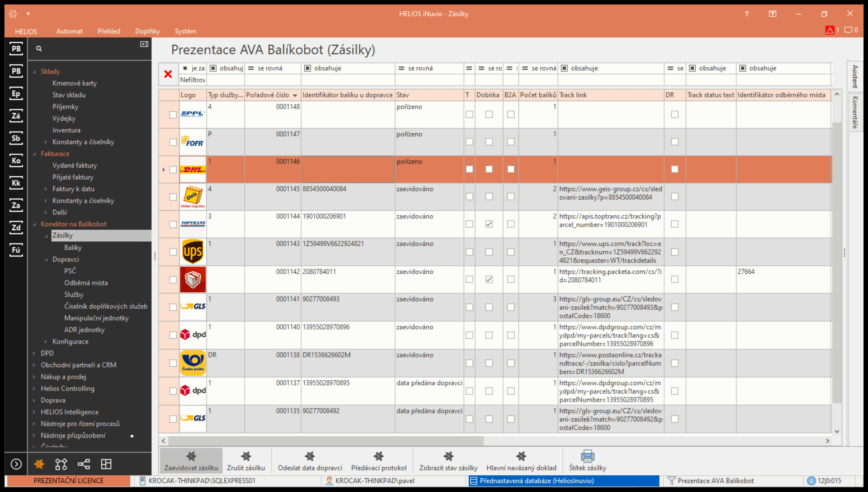Select Odběrná místa tree item
Screen dimensions: 868x492
[86, 283]
